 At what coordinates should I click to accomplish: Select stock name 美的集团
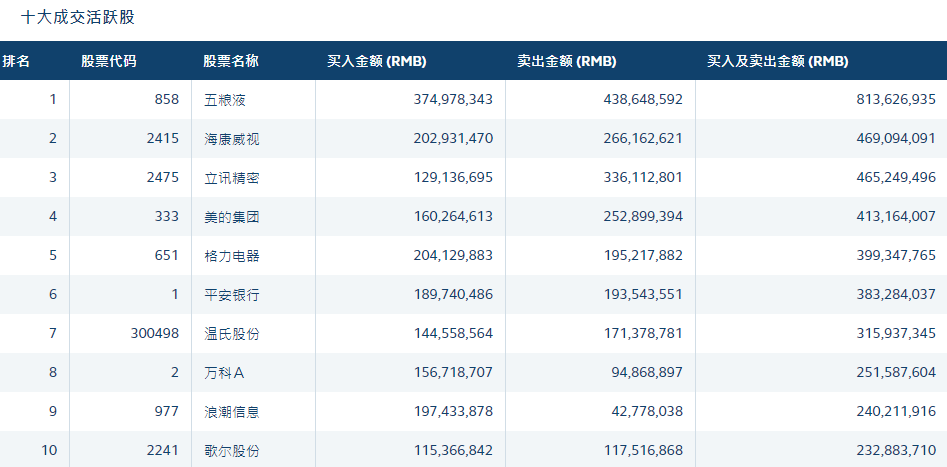coord(232,217)
